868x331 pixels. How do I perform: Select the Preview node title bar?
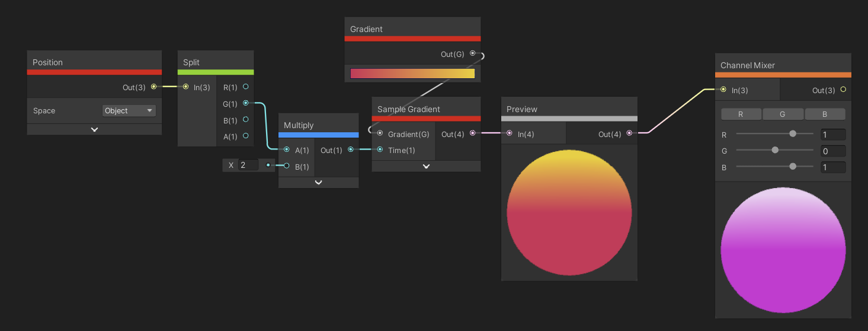click(x=569, y=109)
